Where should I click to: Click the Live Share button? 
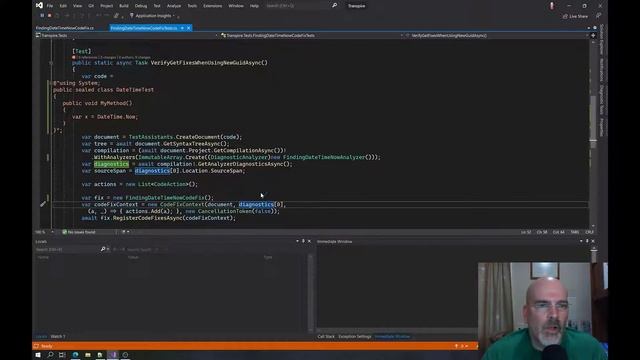click(576, 16)
